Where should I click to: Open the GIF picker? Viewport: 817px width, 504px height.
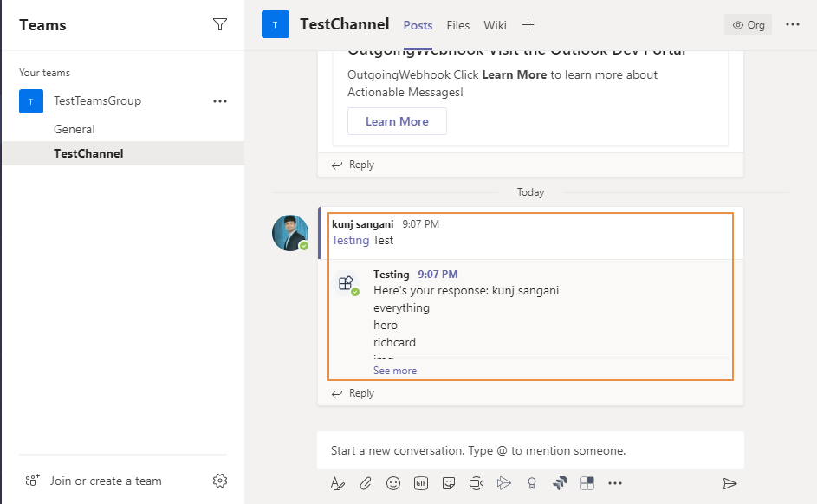tap(421, 483)
